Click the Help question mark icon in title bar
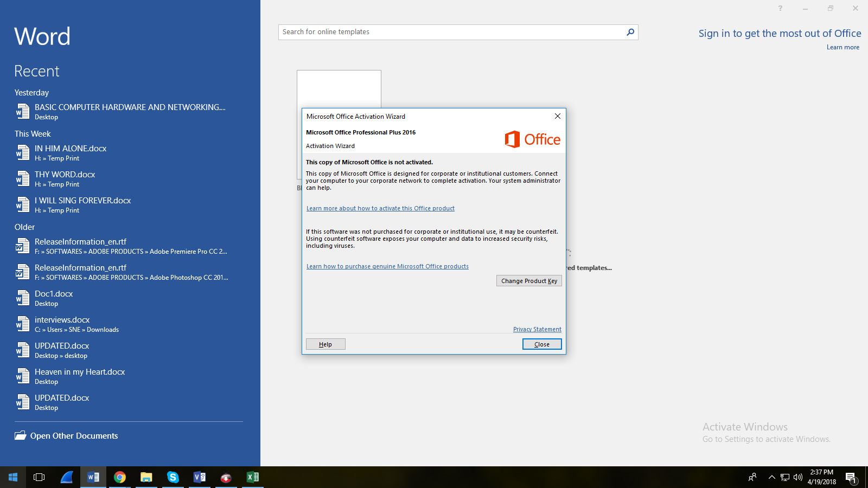This screenshot has width=868, height=488. [780, 8]
